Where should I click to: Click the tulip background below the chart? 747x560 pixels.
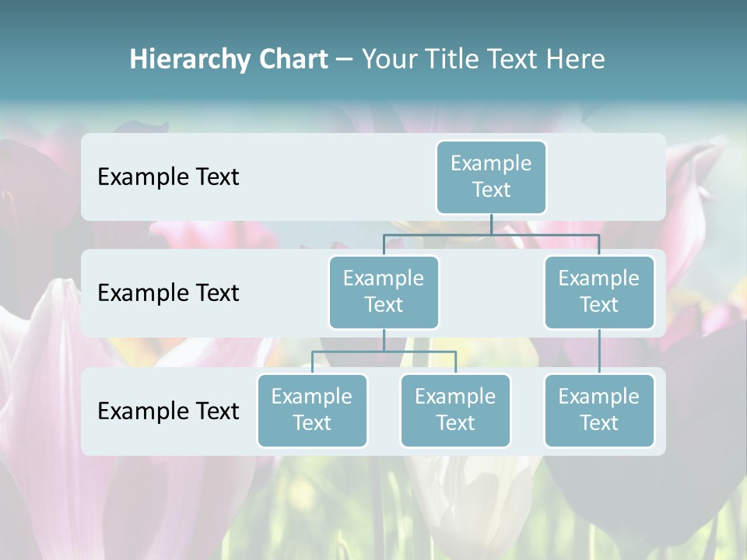[x=373, y=506]
